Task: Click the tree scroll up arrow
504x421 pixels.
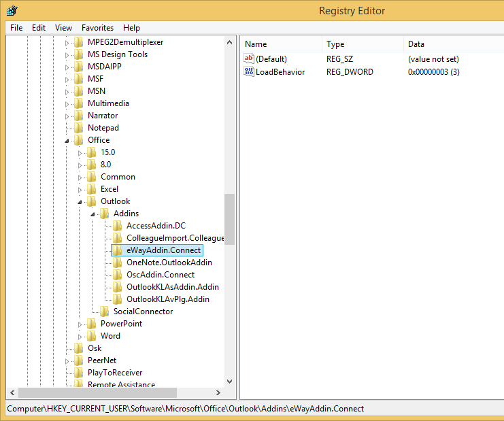Action: click(x=229, y=42)
